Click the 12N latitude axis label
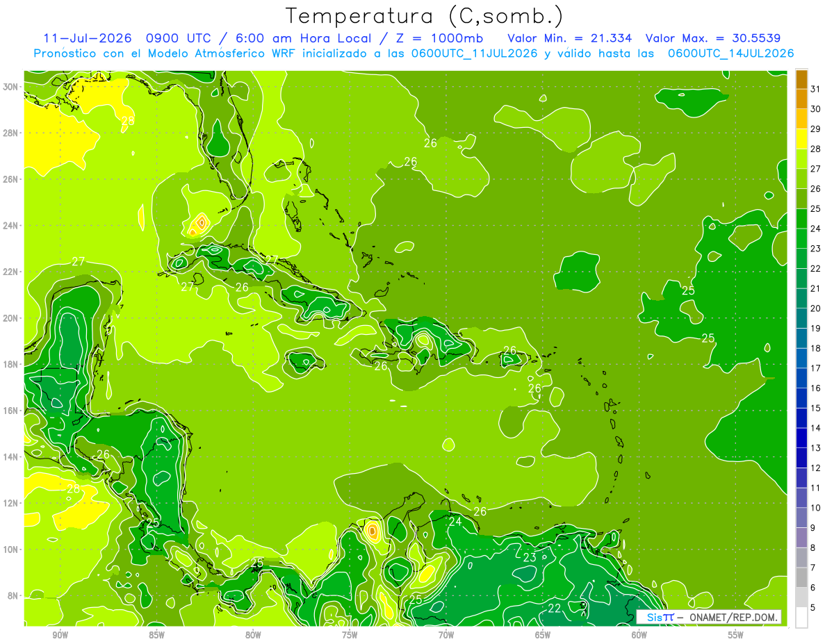 tap(10, 503)
